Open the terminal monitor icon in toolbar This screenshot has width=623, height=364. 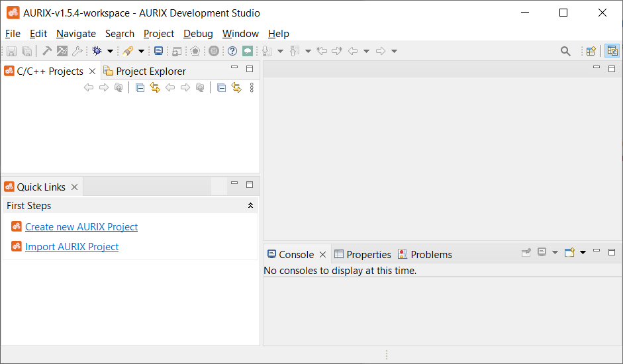(x=158, y=51)
